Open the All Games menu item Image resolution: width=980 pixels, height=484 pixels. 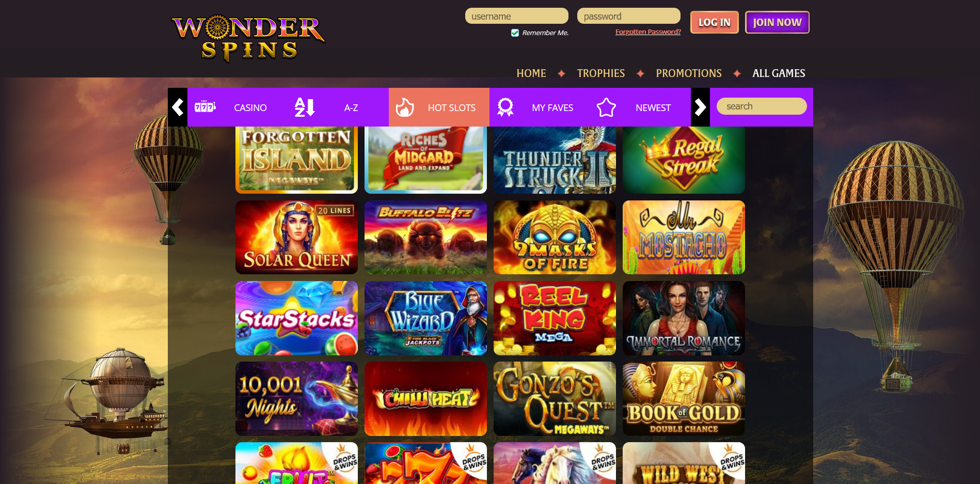click(x=779, y=73)
